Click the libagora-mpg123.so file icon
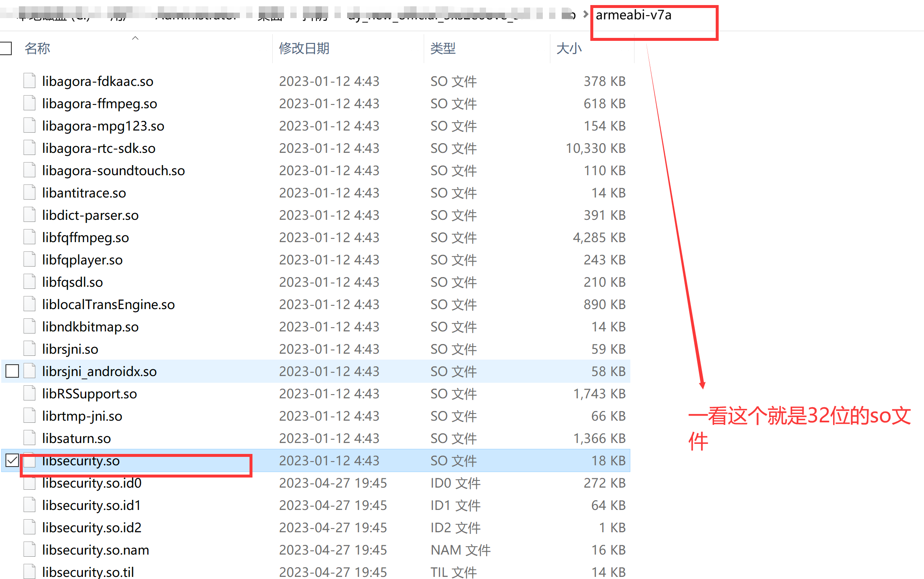Image resolution: width=924 pixels, height=579 pixels. coord(29,125)
